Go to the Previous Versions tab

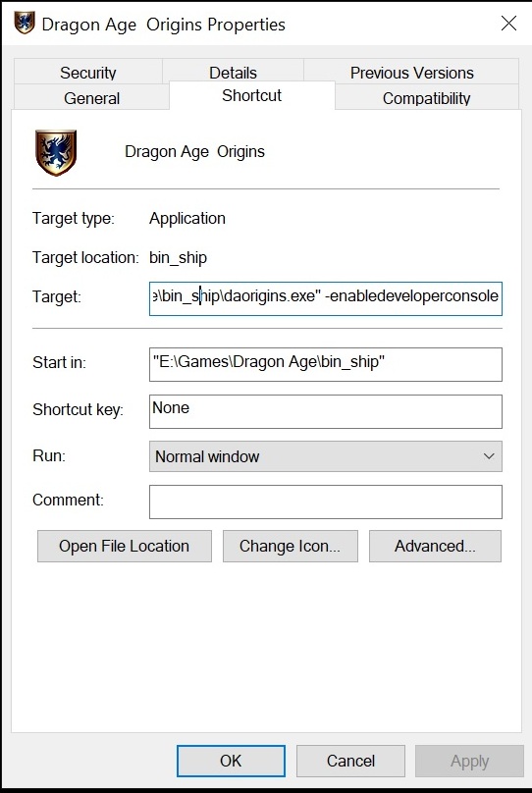point(411,73)
